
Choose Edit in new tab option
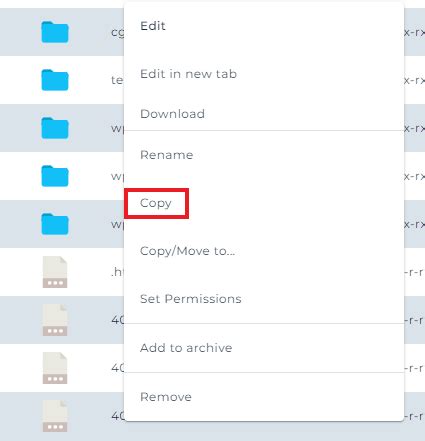[x=188, y=74]
